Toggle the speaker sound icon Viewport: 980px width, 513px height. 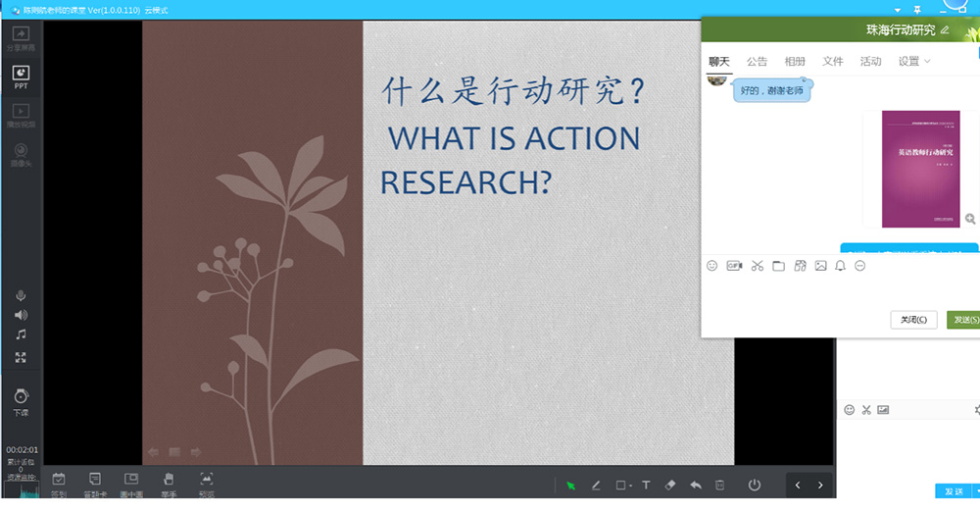21,315
